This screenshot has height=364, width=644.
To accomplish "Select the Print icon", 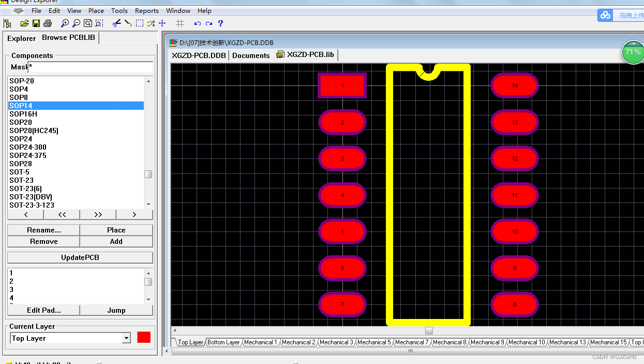I will 48,23.
